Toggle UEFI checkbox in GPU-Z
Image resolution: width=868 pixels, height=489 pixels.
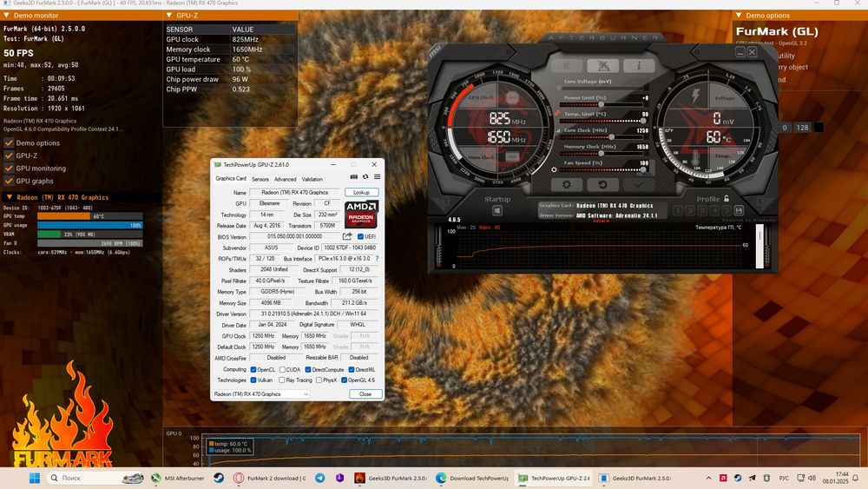[360, 236]
